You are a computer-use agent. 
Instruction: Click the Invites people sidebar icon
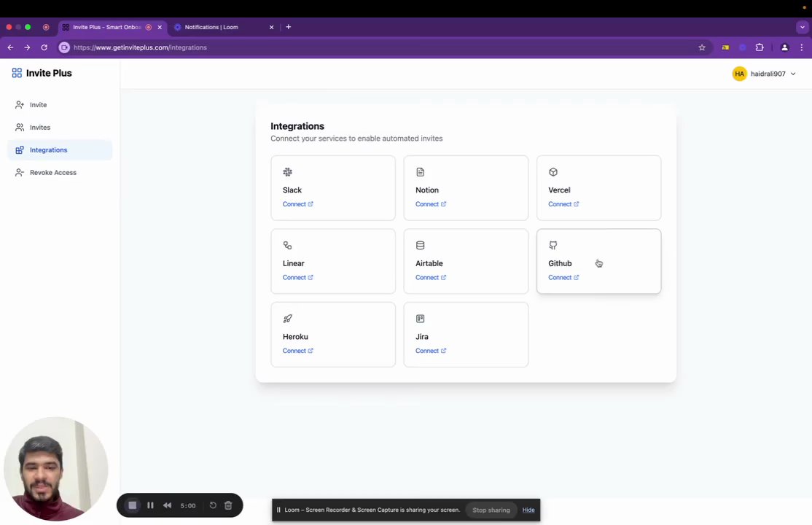pyautogui.click(x=20, y=128)
